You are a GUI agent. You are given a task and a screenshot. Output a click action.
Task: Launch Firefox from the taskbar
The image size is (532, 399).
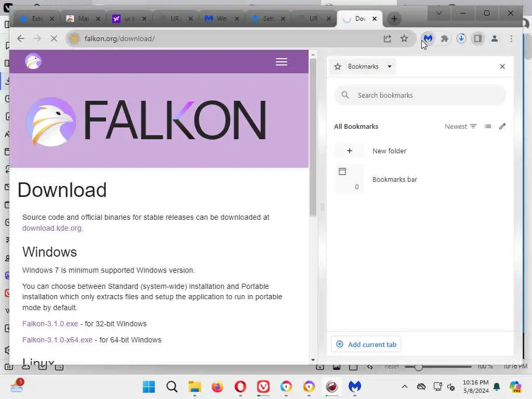coord(218,387)
